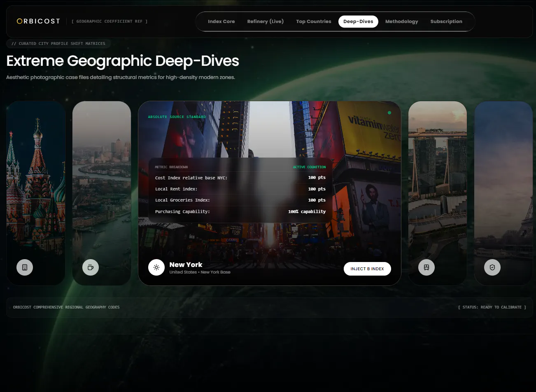Click the "Local Rent index:" row label
536x392 pixels.
tap(176, 189)
